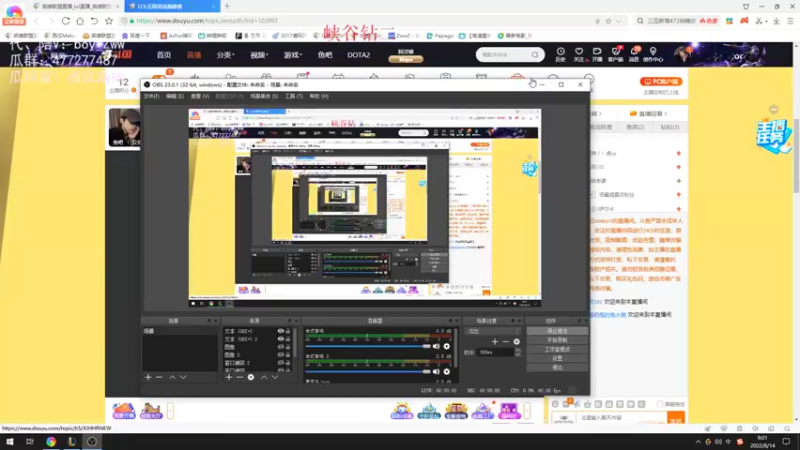Viewport: 800px width, 450px height.
Task: Click the browser reload page icon
Action: click(66, 21)
